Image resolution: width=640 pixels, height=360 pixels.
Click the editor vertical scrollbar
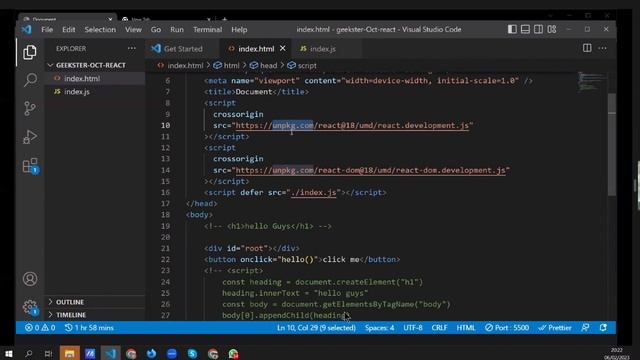(x=611, y=144)
